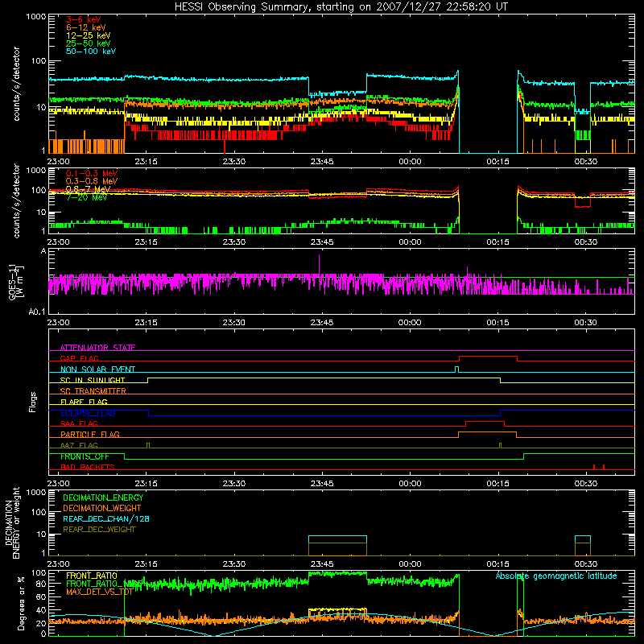Image resolution: width=644 pixels, height=644 pixels.
Task: Click the DECIMATION ENERGY or weight axis label
Action: 11,522
